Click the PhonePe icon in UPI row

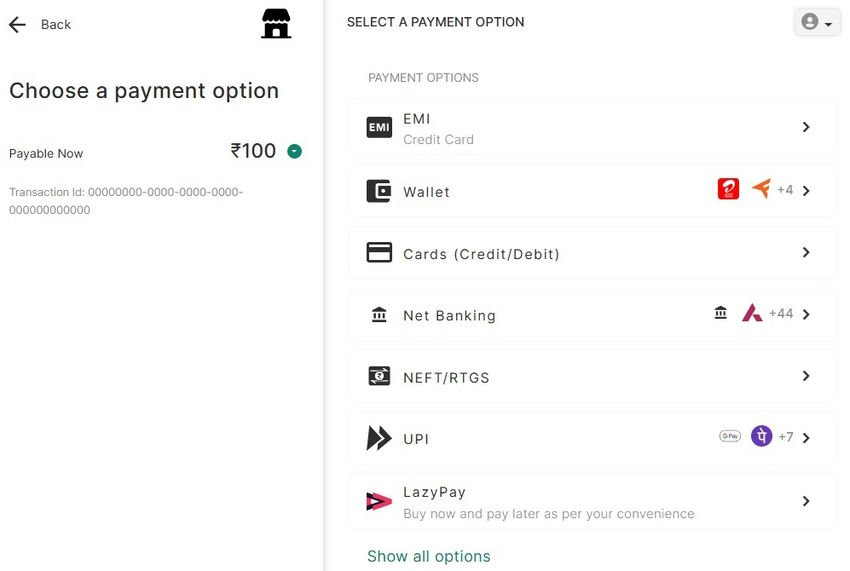[x=762, y=436]
